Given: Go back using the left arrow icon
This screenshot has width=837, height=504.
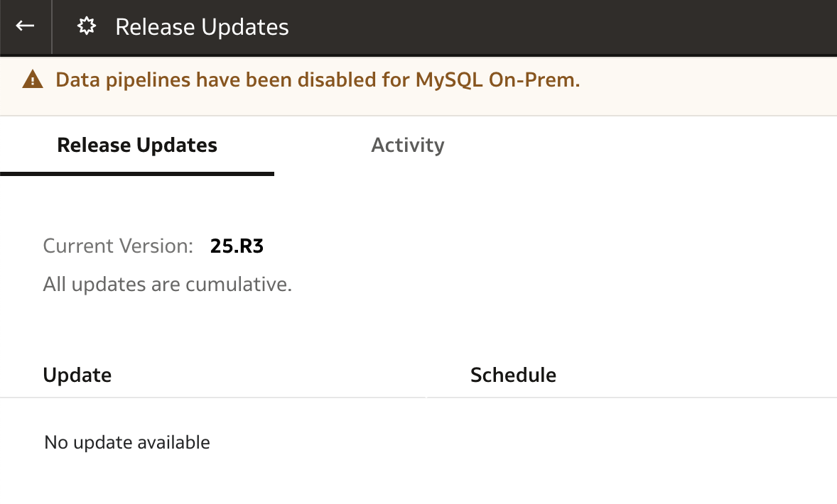Looking at the screenshot, I should coord(25,26).
